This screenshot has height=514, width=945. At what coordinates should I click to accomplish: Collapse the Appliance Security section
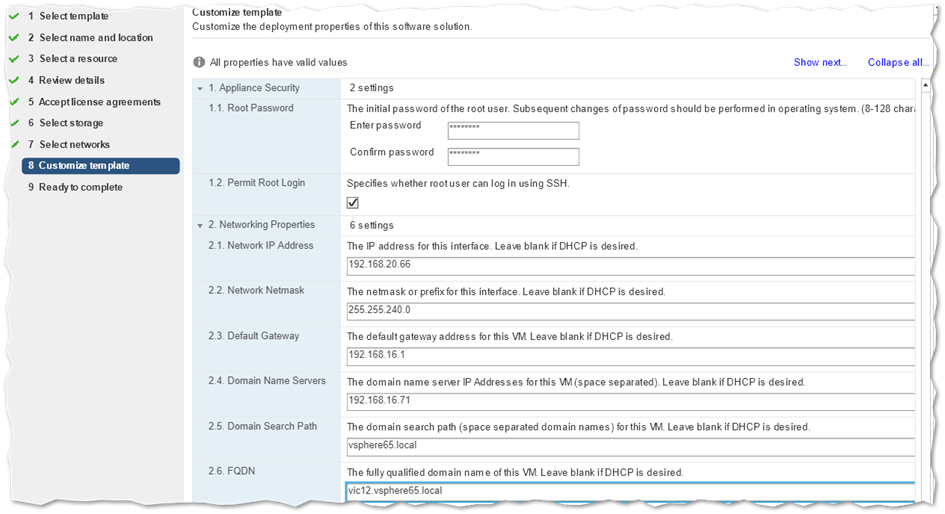[200, 89]
